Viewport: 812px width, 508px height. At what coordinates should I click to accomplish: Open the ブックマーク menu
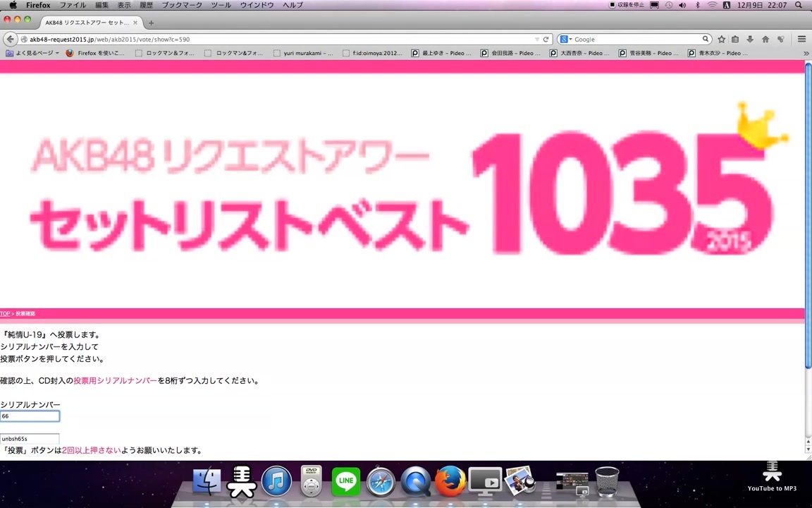click(182, 5)
